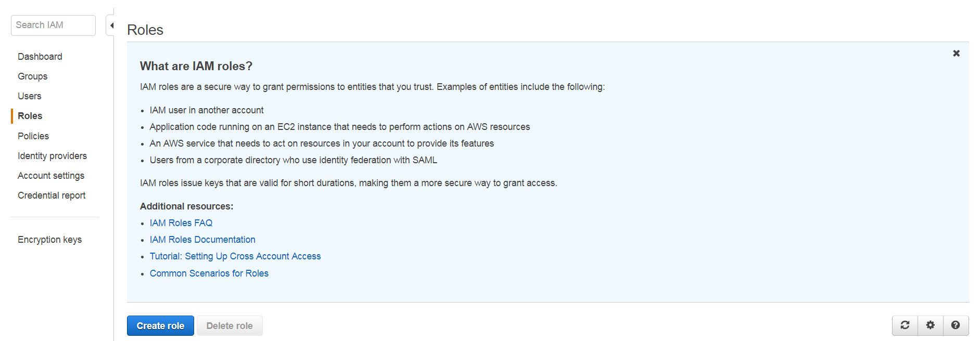View Common Scenarios for Roles
The image size is (980, 341).
click(x=209, y=273)
